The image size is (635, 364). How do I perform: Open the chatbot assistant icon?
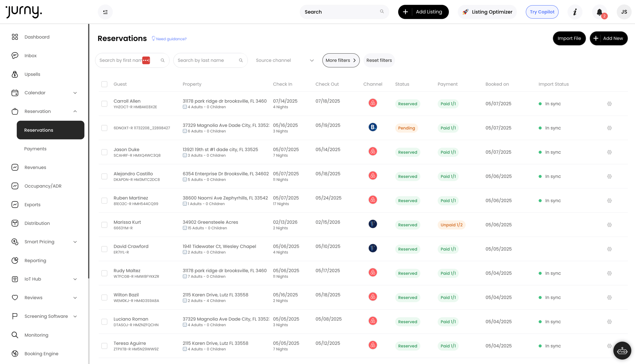click(x=622, y=350)
